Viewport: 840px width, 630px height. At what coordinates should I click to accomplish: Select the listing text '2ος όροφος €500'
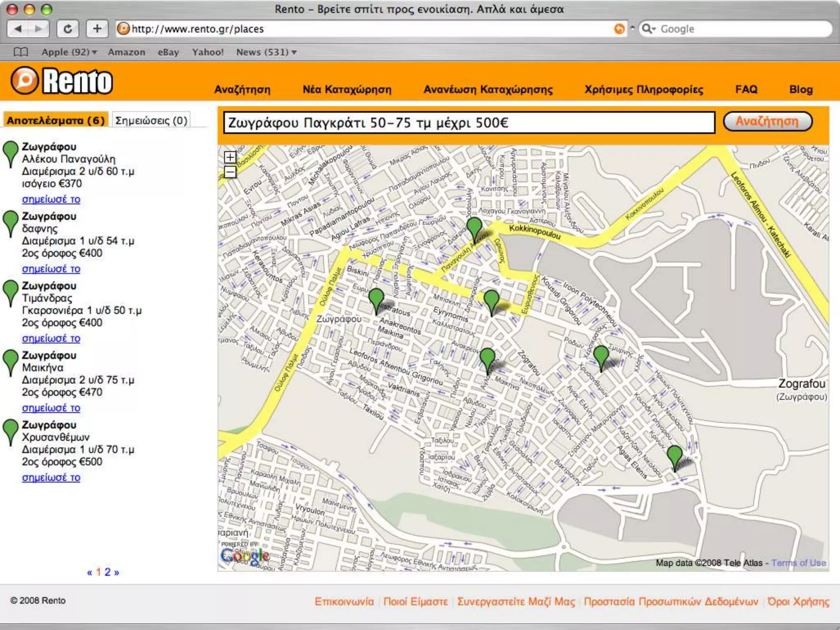coord(62,462)
